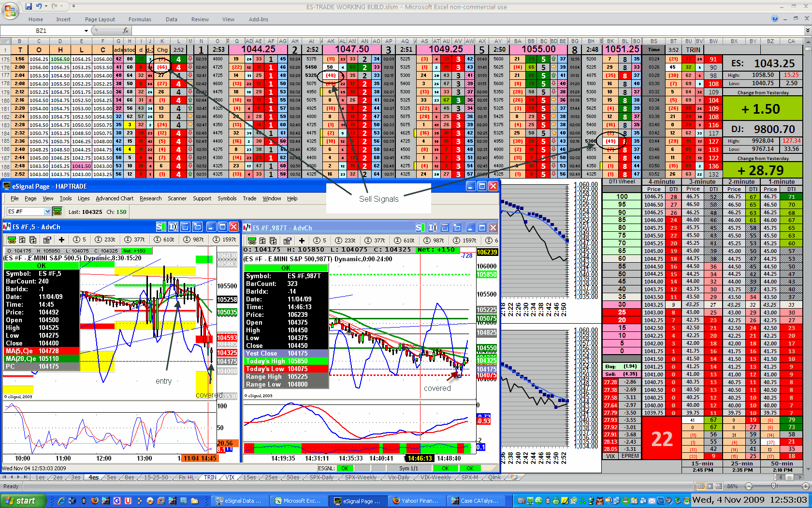Screen dimensions: 812x508
Task: Open eSignal's Advanced Chart menu
Action: click(x=115, y=198)
